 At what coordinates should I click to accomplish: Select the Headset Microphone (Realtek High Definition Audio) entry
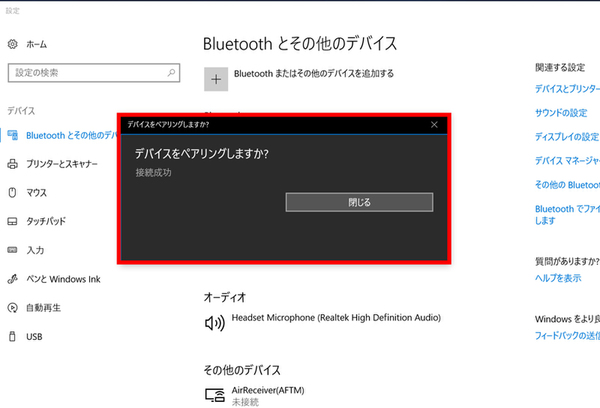pyautogui.click(x=335, y=318)
